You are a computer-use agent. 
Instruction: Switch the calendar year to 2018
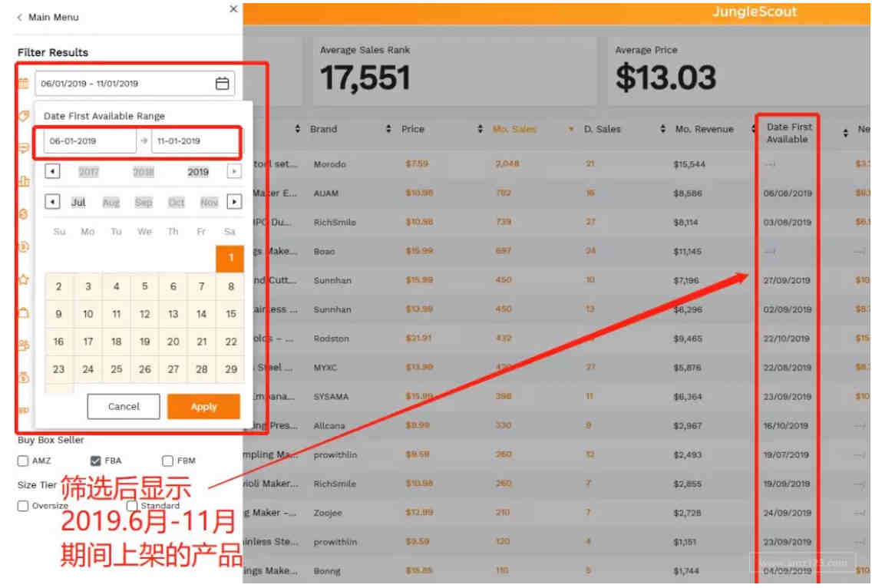point(144,172)
